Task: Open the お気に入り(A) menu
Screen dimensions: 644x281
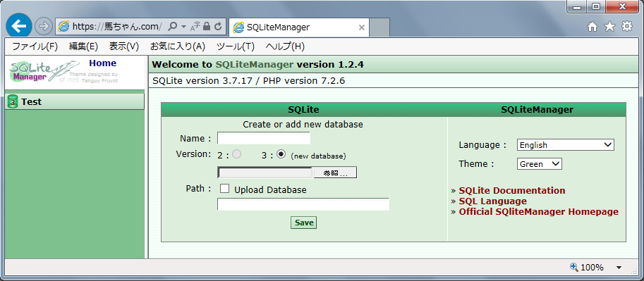Action: [x=178, y=46]
